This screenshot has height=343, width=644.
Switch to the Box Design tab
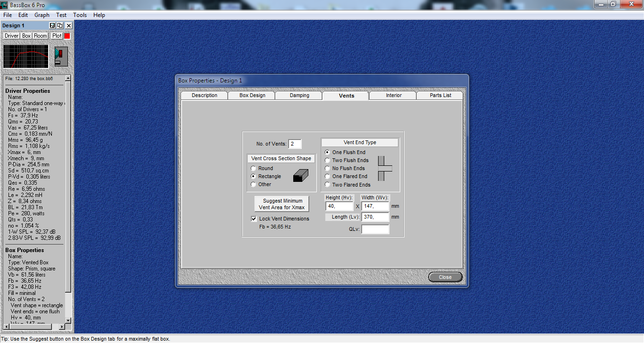pos(252,95)
